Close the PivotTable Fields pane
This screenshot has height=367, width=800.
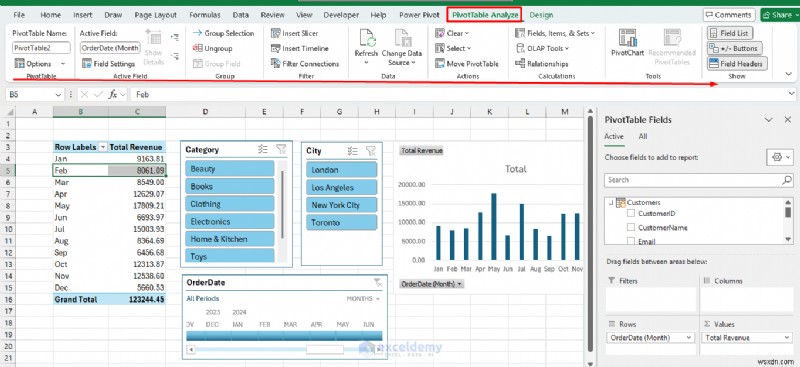pos(787,119)
